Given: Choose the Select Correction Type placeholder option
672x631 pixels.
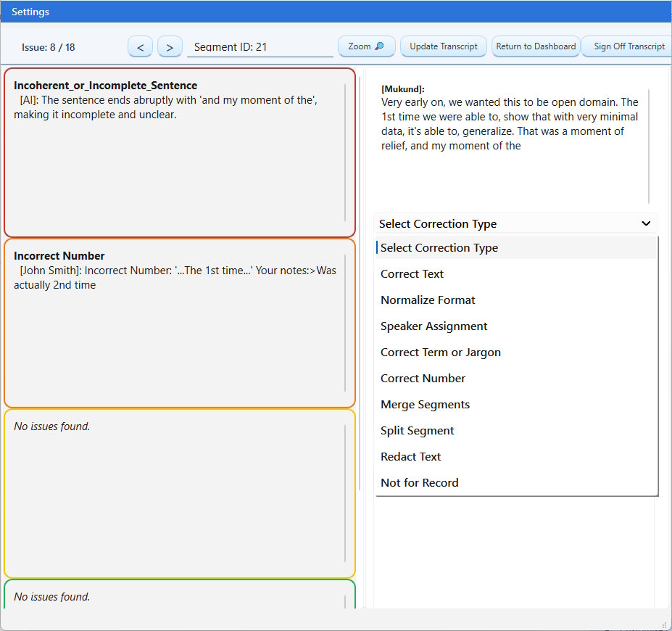Looking at the screenshot, I should (x=516, y=248).
